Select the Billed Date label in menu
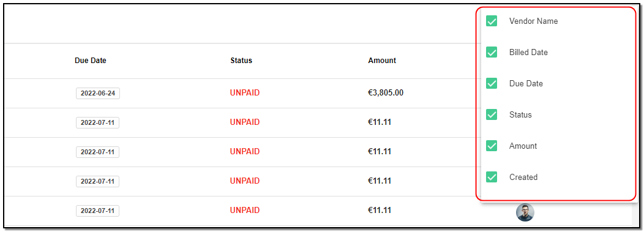The width and height of the screenshot is (644, 232). click(528, 52)
